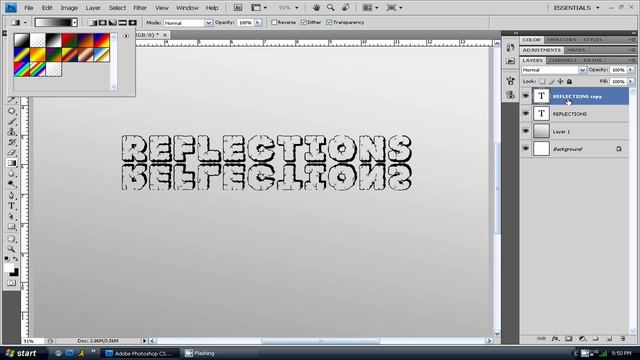Select the History Brush tool
Viewport: 640px width, 360px height.
[x=11, y=142]
